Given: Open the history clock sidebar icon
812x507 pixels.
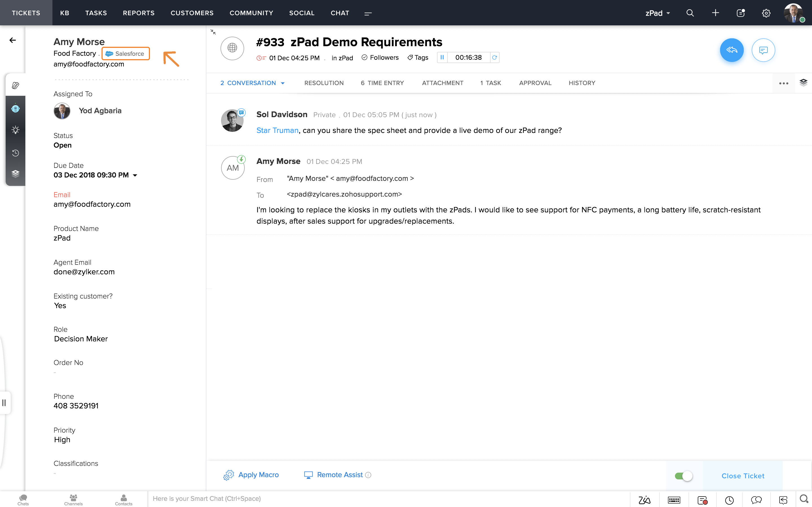Looking at the screenshot, I should [16, 153].
